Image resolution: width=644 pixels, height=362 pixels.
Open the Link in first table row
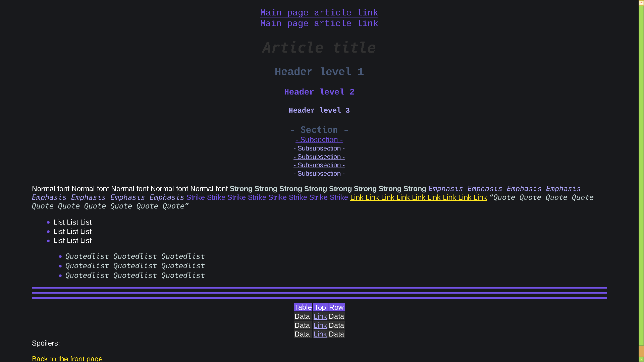coord(320,316)
